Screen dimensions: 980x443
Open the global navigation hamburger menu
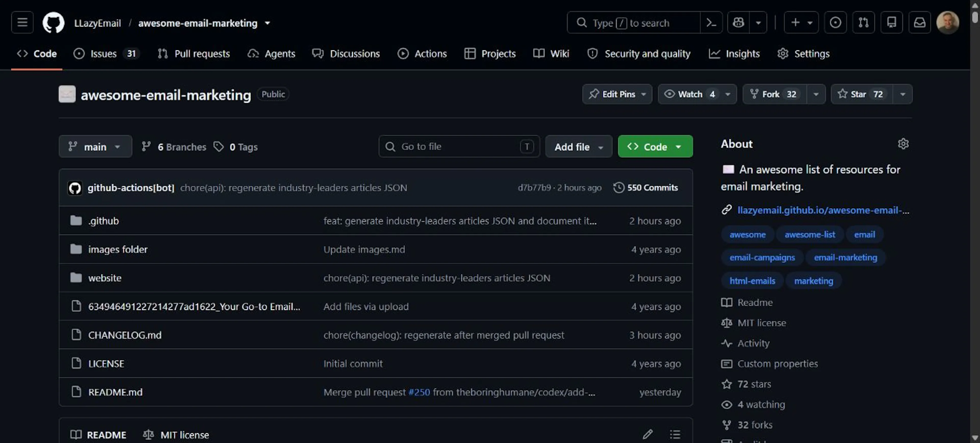22,22
